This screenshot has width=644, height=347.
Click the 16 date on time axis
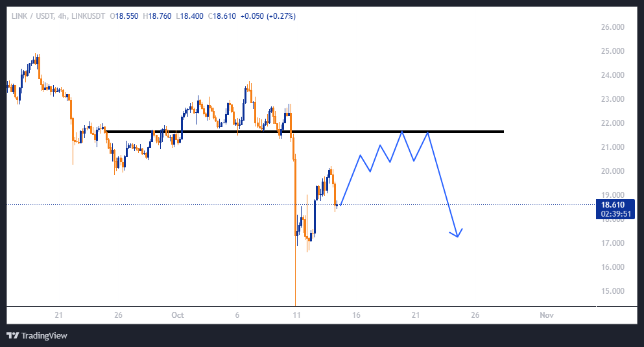point(356,315)
